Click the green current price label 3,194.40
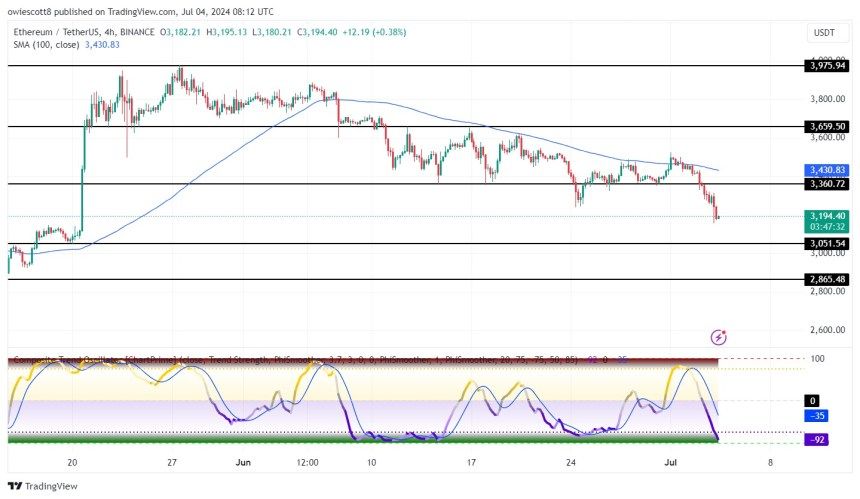This screenshot has width=860, height=499. (x=827, y=216)
